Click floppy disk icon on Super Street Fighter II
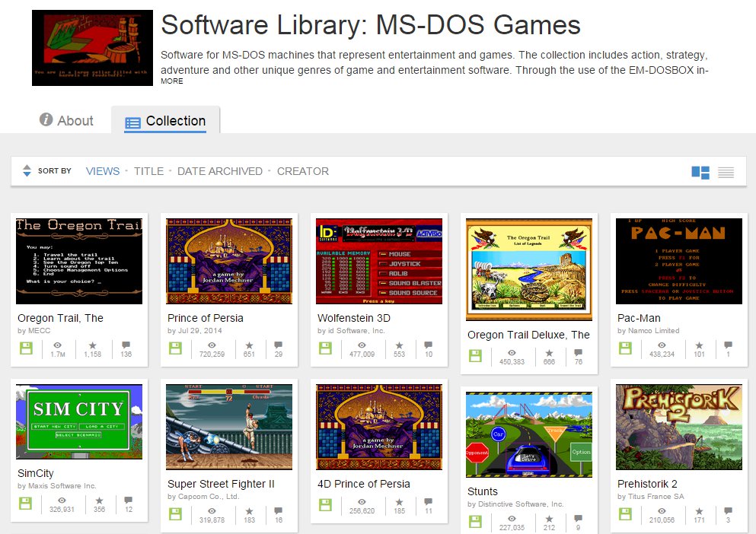This screenshot has width=756, height=534. point(176,513)
